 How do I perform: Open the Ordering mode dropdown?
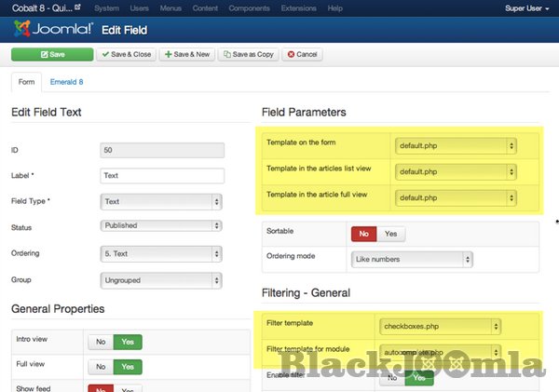click(x=412, y=259)
